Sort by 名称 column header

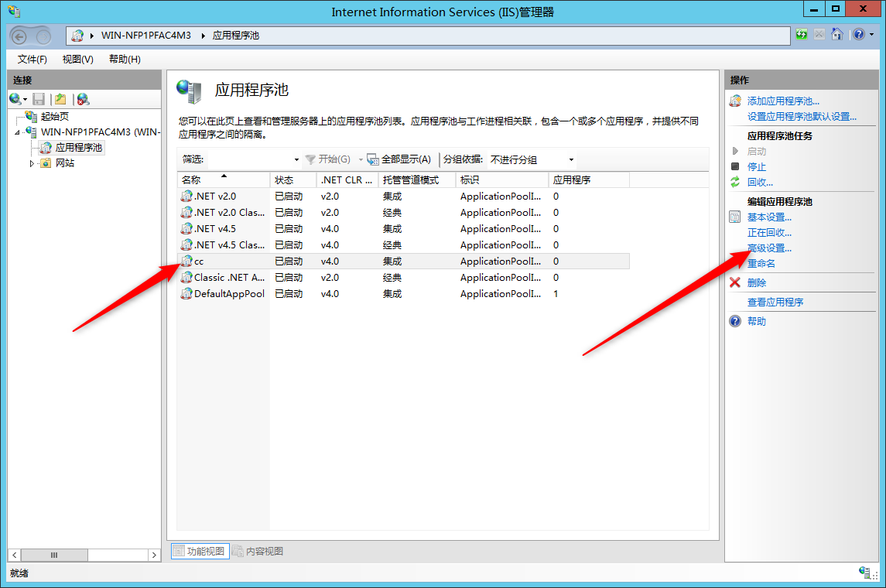click(223, 179)
